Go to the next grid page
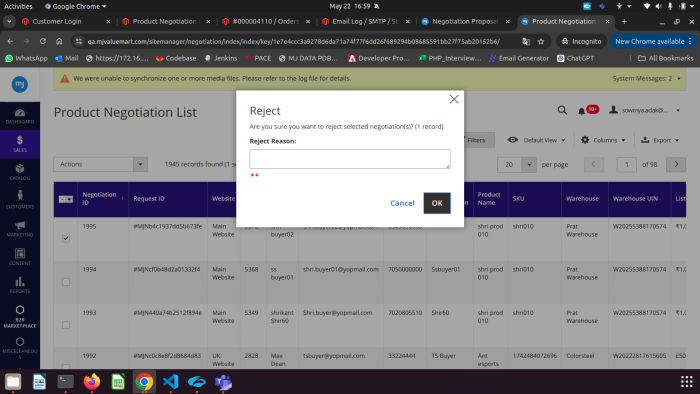This screenshot has height=394, width=700. (x=676, y=165)
